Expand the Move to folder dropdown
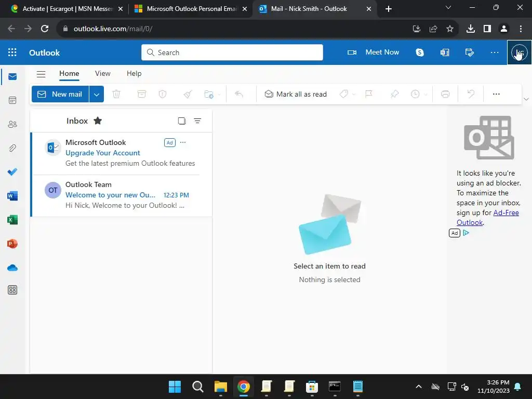This screenshot has height=399, width=532. click(x=219, y=95)
